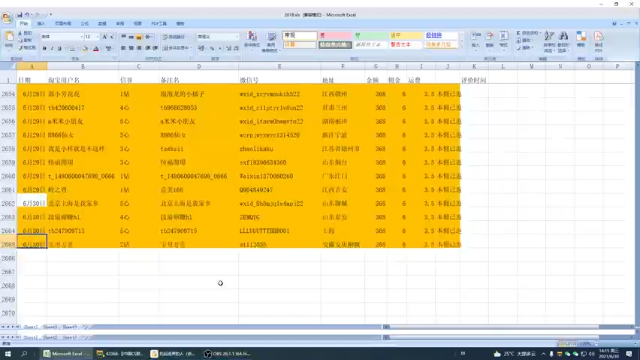Apply the green 'Good' cell style

[370, 36]
